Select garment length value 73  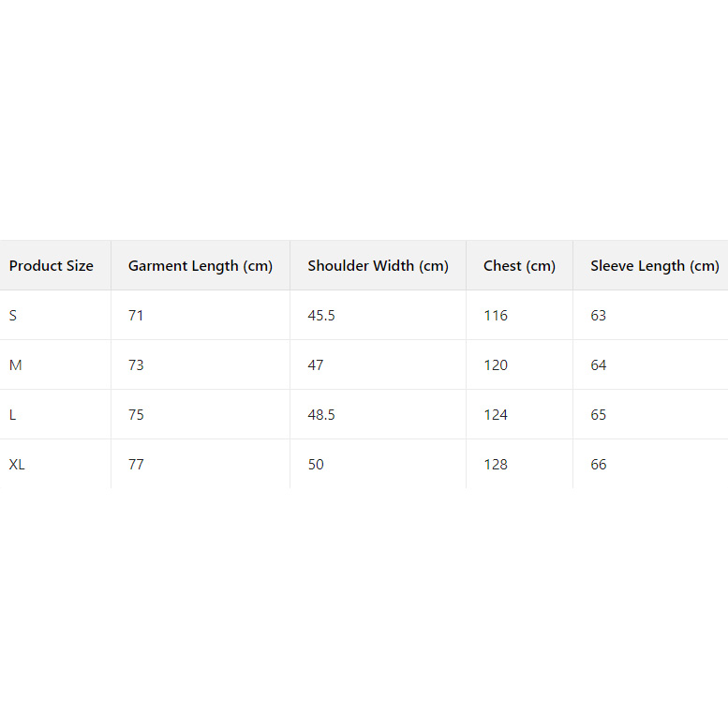coord(136,365)
